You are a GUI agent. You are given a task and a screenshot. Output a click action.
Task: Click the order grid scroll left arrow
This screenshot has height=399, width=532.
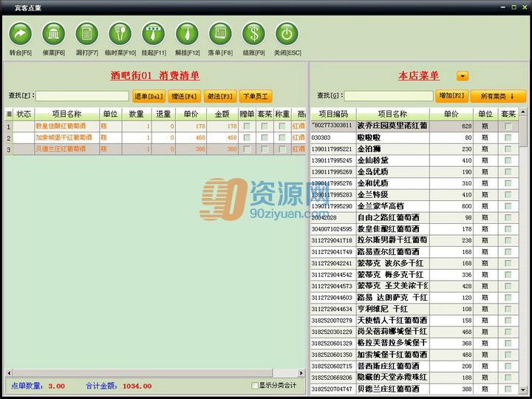9,373
